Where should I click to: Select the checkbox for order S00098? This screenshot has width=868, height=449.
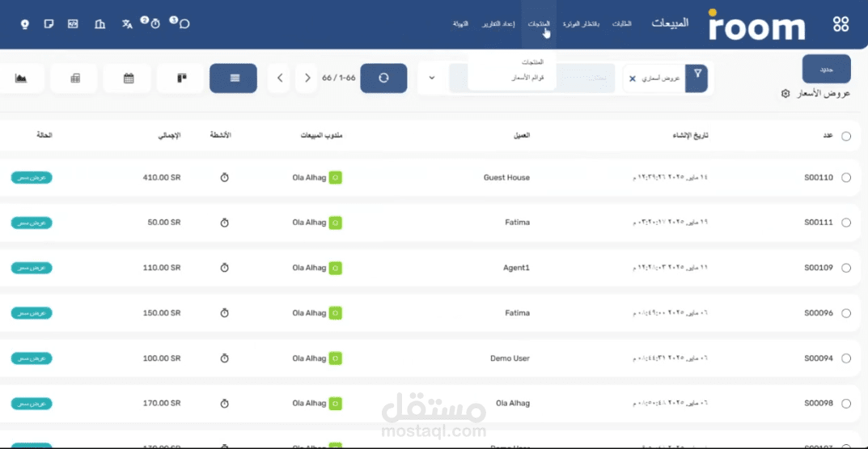[846, 404]
